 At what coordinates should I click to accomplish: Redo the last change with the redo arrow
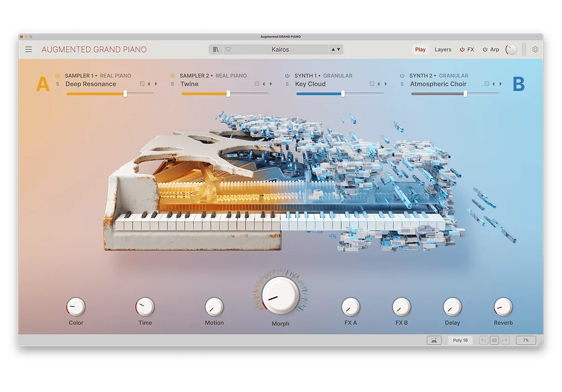(x=505, y=340)
